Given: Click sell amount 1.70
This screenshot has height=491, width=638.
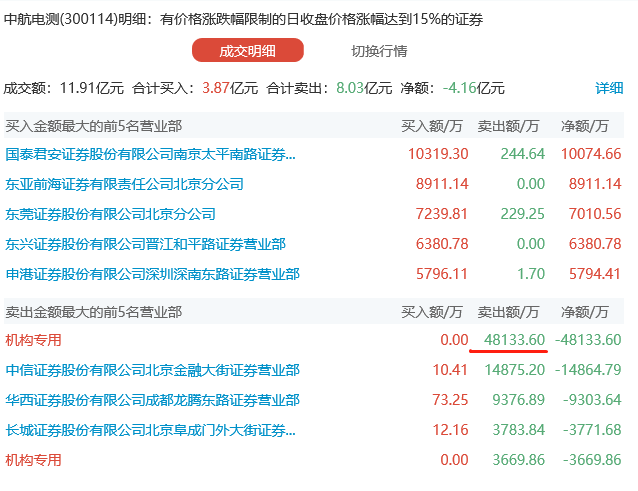Looking at the screenshot, I should [531, 274].
